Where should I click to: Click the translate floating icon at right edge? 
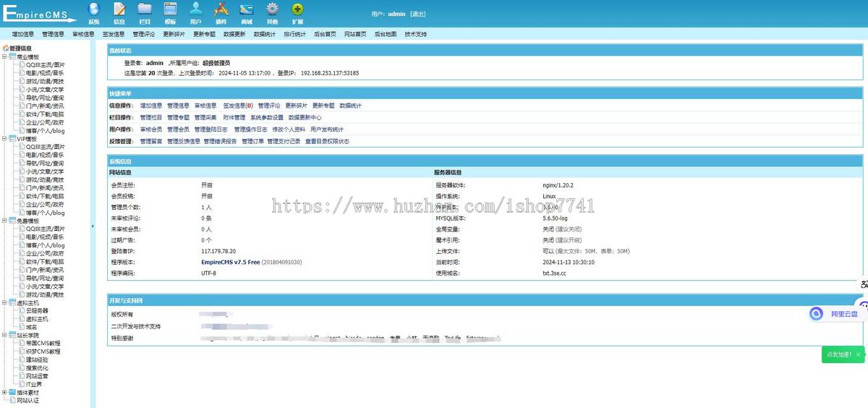point(863,285)
